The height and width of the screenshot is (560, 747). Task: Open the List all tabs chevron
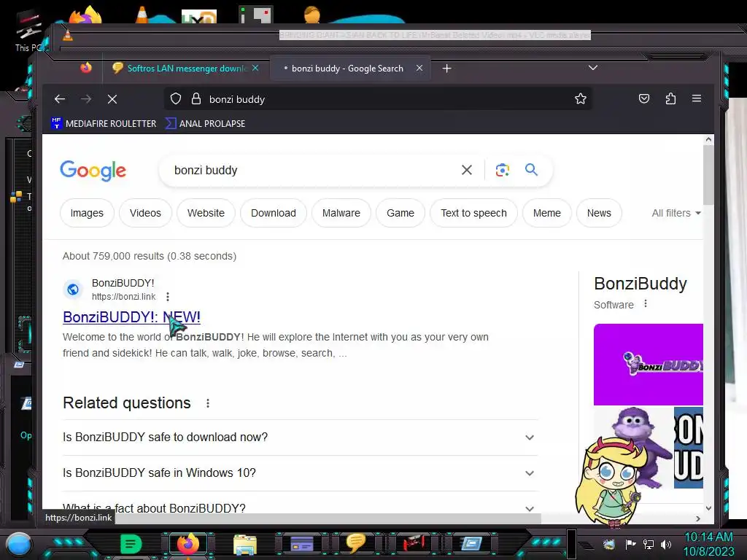592,68
